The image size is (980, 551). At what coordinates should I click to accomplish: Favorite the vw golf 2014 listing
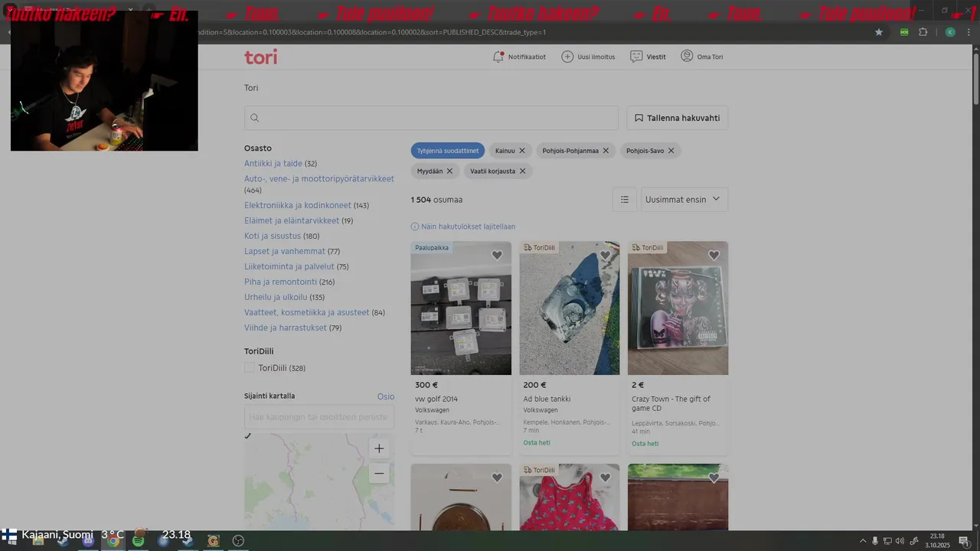coord(497,256)
